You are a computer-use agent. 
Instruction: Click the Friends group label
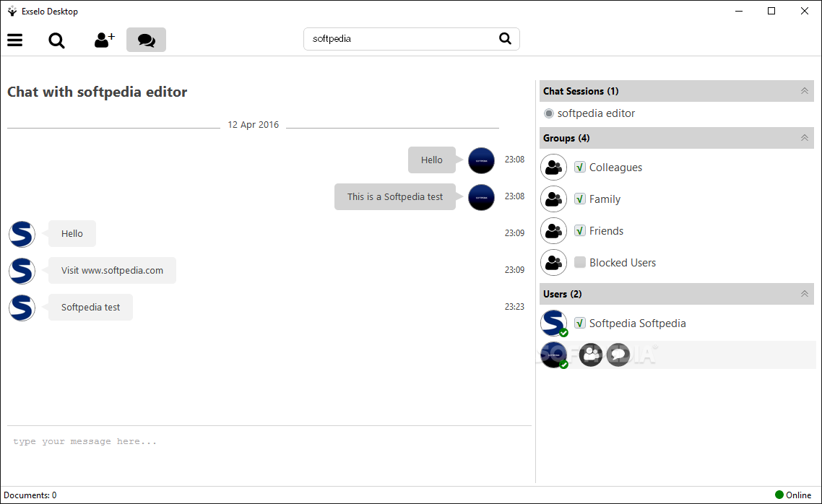tap(606, 231)
